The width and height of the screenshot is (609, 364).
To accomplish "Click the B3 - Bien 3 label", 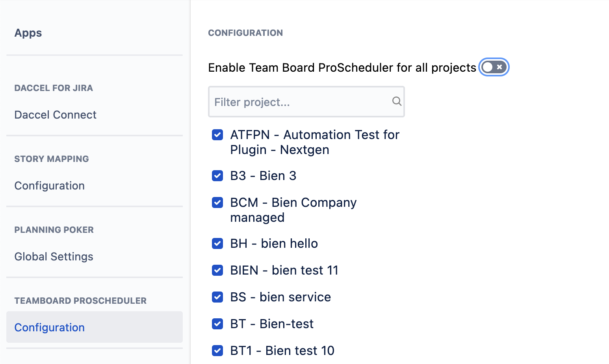I will click(x=263, y=176).
